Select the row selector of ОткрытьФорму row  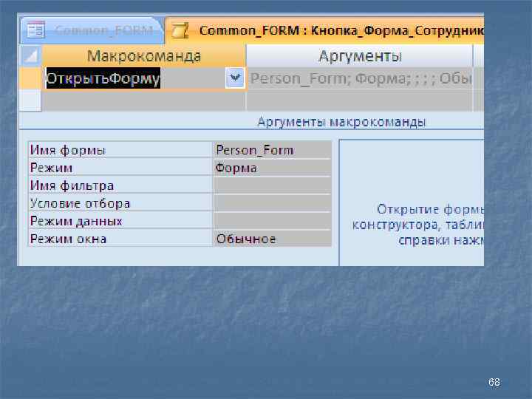30,78
